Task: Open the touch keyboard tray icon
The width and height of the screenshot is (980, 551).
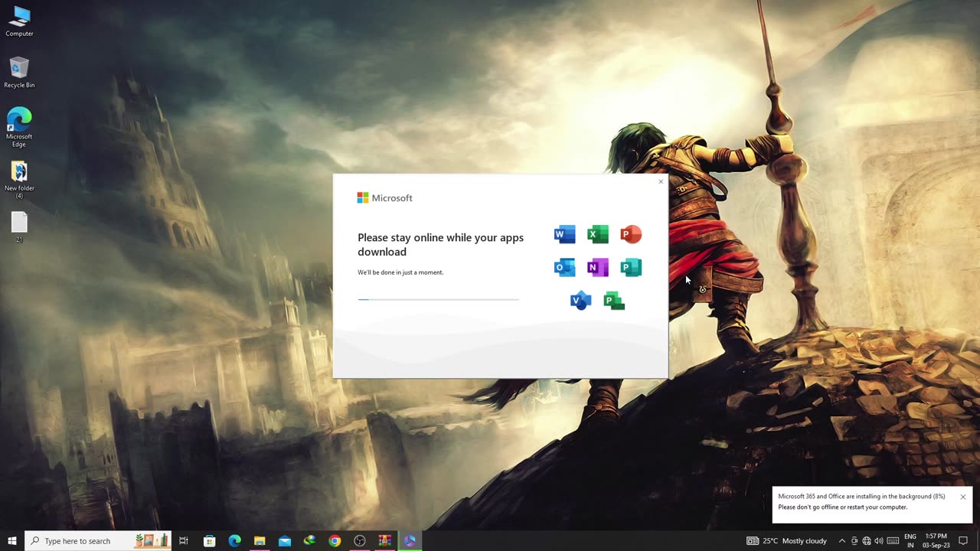Action: (x=893, y=541)
